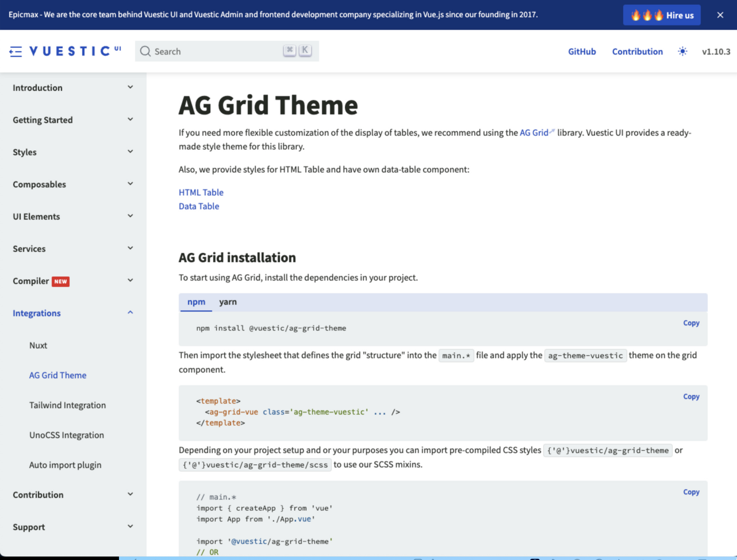Image resolution: width=737 pixels, height=560 pixels.
Task: Dismiss the Epicmax announcement banner
Action: pos(720,14)
